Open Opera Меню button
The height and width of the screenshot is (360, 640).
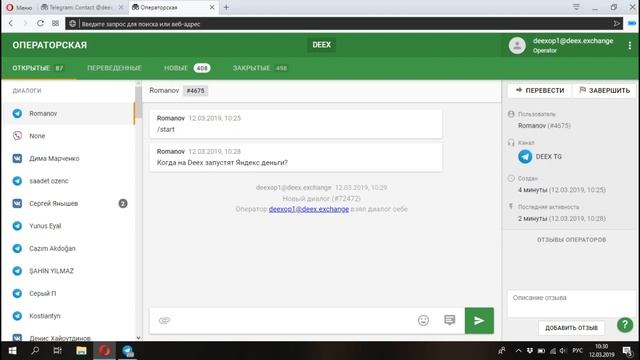(x=19, y=7)
